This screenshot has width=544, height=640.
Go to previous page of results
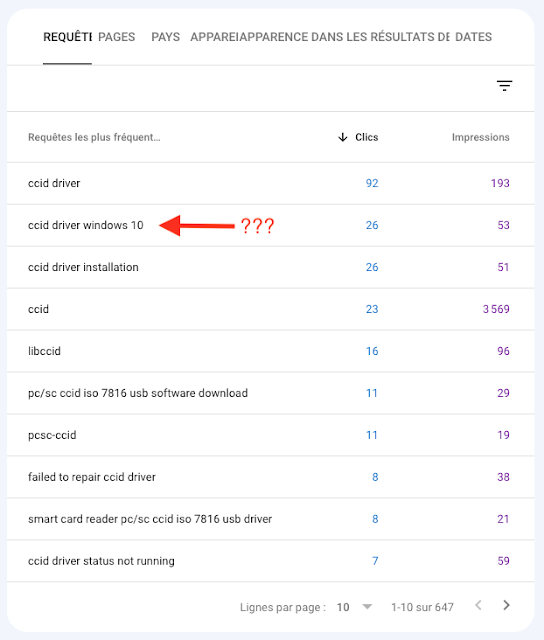click(479, 605)
